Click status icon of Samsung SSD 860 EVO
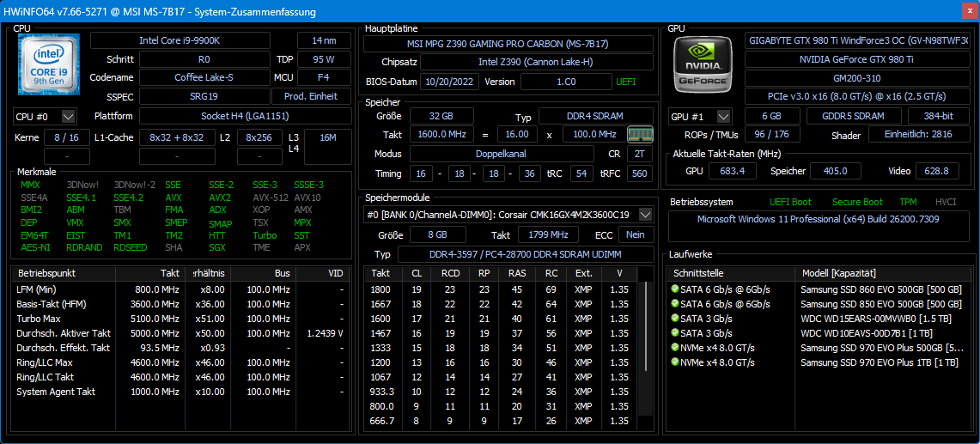 [x=675, y=289]
